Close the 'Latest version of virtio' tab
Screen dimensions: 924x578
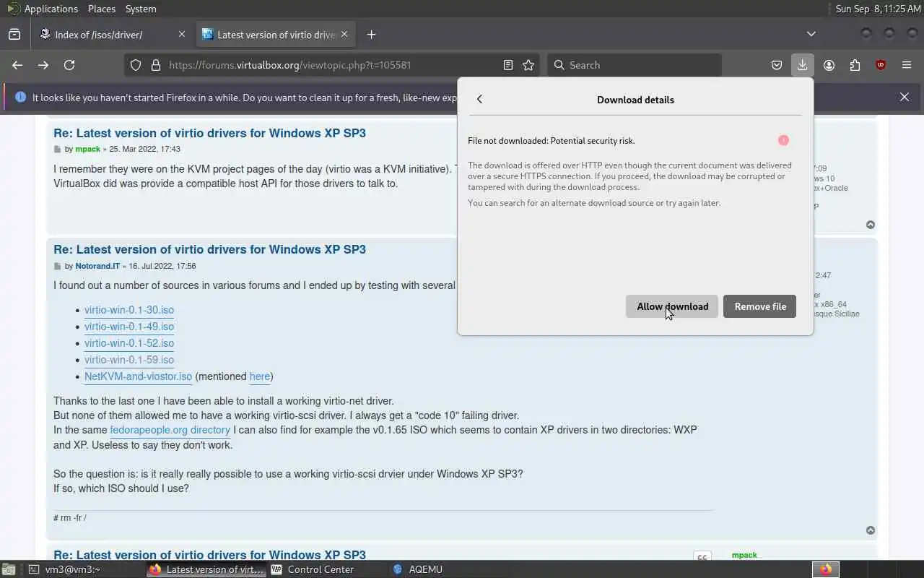[344, 34]
